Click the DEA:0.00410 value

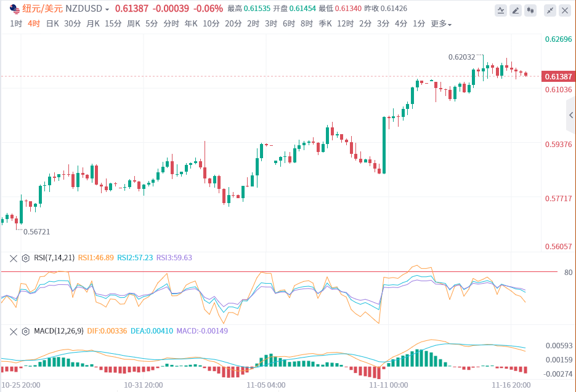pos(152,331)
